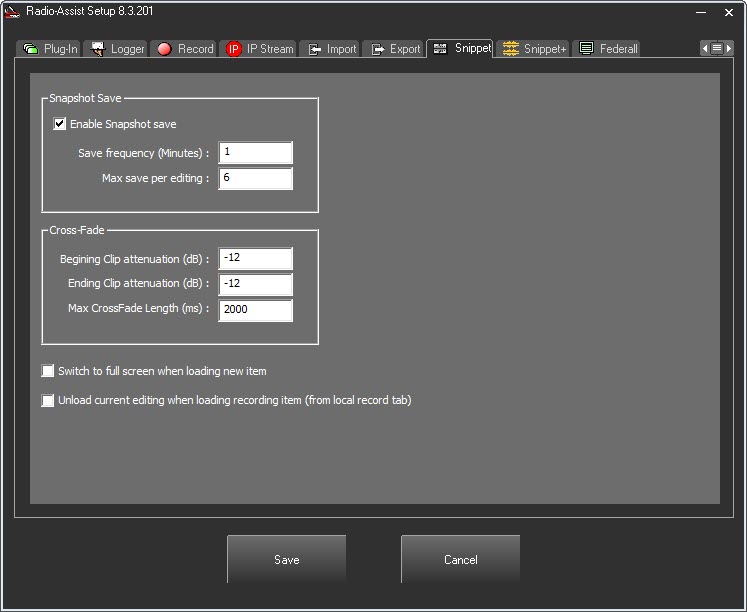
Task: Open the tab list dropdown menu
Action: point(716,48)
